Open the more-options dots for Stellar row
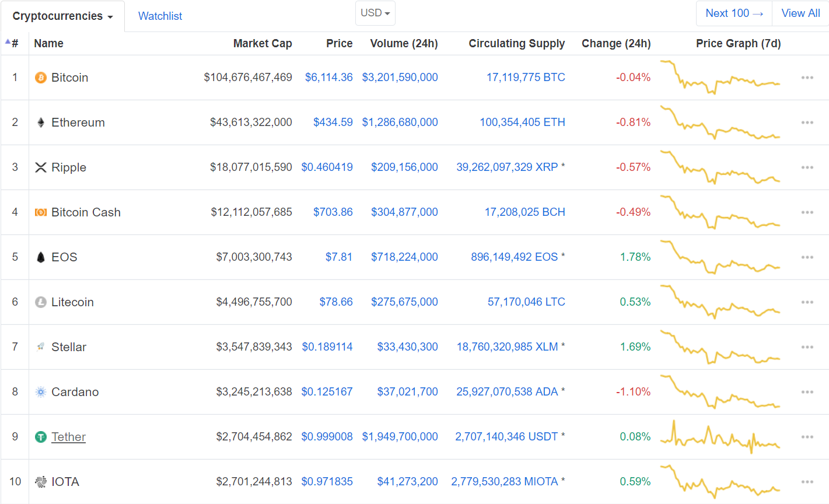The image size is (829, 504). tap(807, 347)
